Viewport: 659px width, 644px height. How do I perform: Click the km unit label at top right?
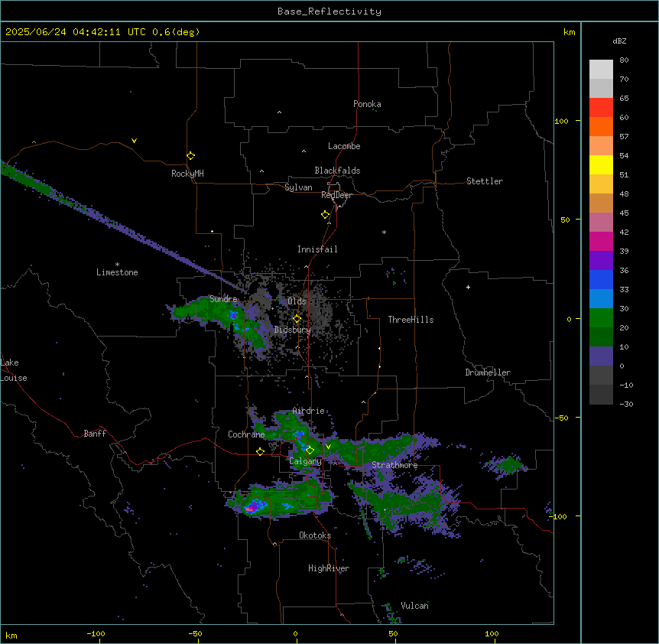coord(569,32)
